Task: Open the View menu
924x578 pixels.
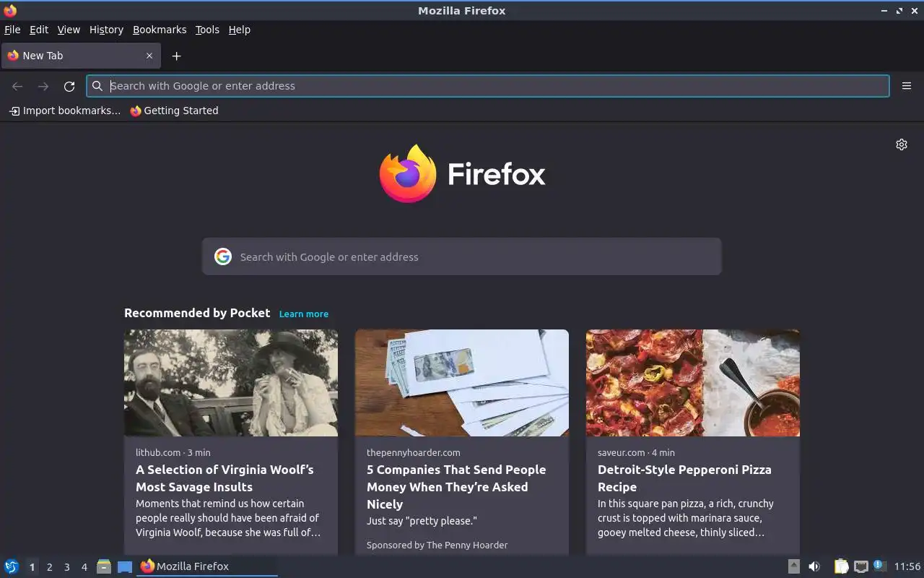Action: click(x=69, y=30)
